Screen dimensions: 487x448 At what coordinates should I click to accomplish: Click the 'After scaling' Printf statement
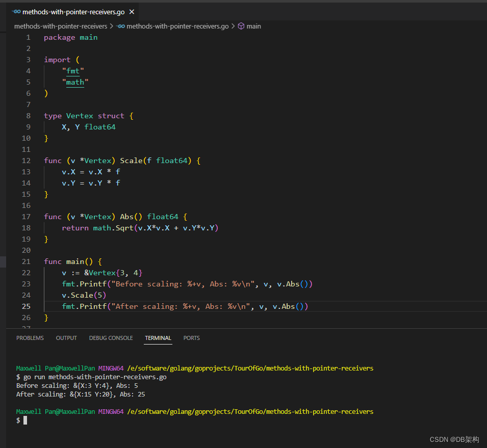click(185, 306)
